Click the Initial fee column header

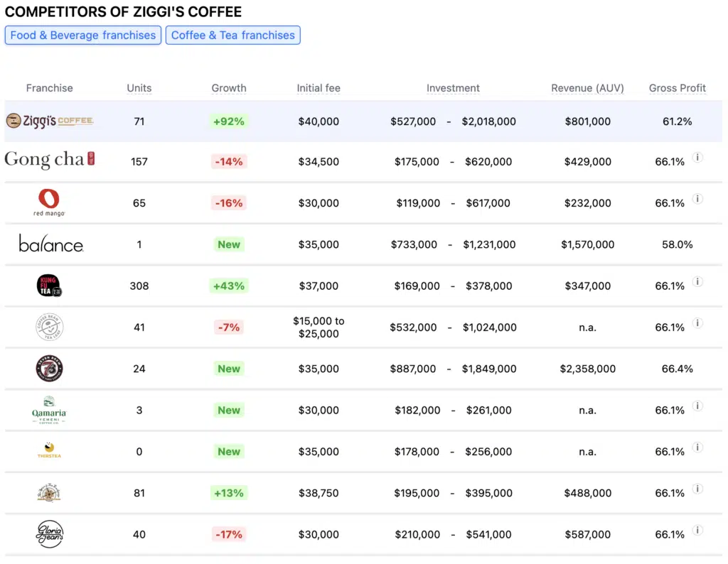pos(318,88)
